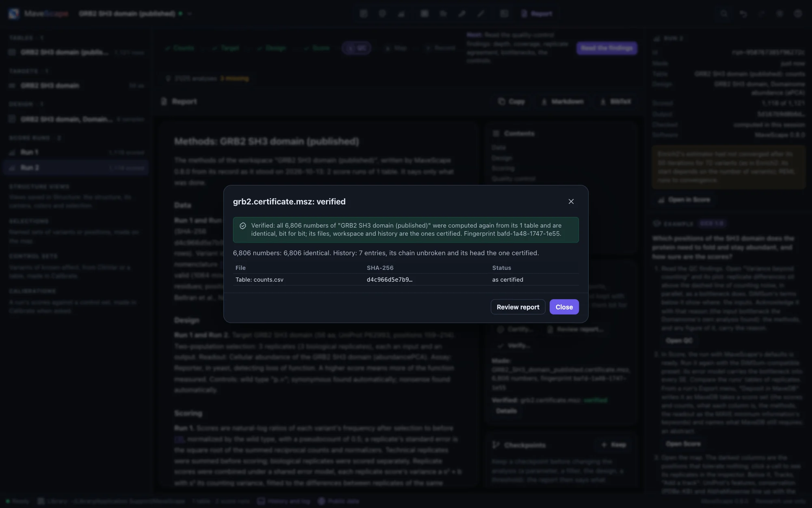Viewport: 812px width, 508px height.
Task: Click the 'Status' column header
Action: click(x=501, y=268)
